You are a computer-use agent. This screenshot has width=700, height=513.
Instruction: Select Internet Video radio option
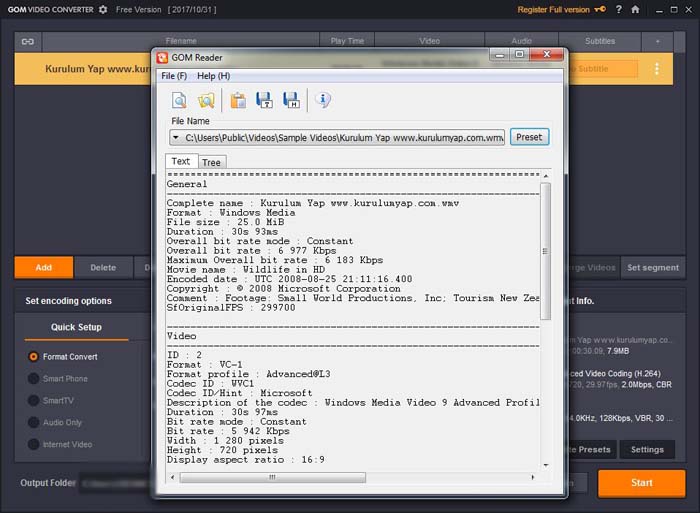point(33,444)
